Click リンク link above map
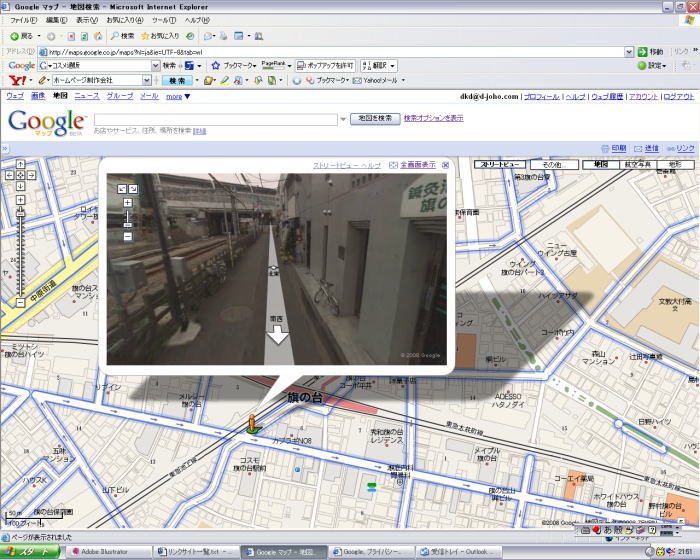Viewport: 700px width, 560px height. [x=685, y=148]
